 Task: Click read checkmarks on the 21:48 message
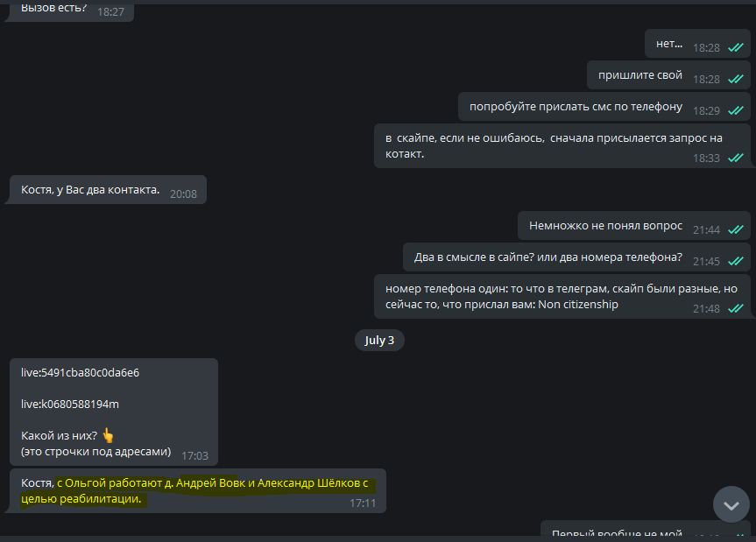click(735, 308)
